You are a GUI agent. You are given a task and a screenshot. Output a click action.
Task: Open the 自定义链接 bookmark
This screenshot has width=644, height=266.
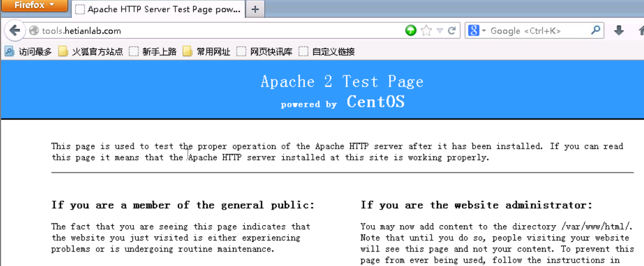(327, 52)
